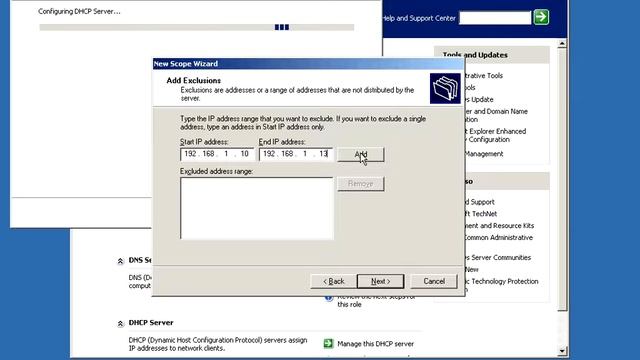Click the folder icon in wizard header

tap(445, 88)
